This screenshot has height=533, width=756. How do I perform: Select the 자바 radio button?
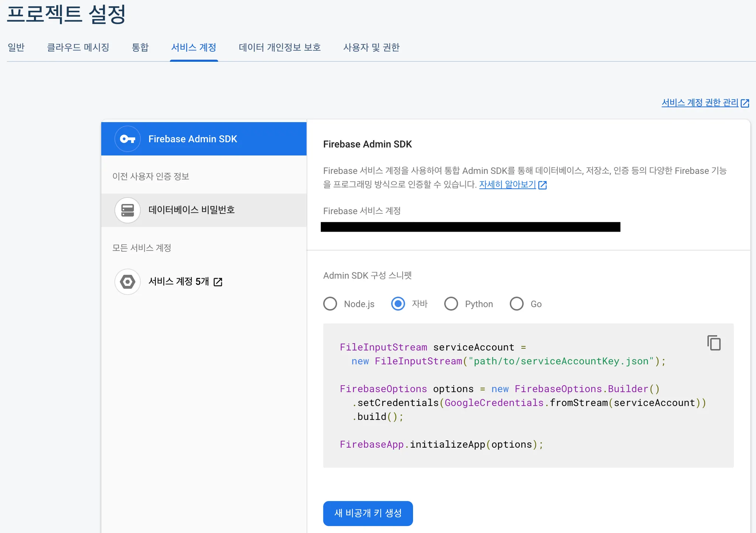[x=398, y=304]
